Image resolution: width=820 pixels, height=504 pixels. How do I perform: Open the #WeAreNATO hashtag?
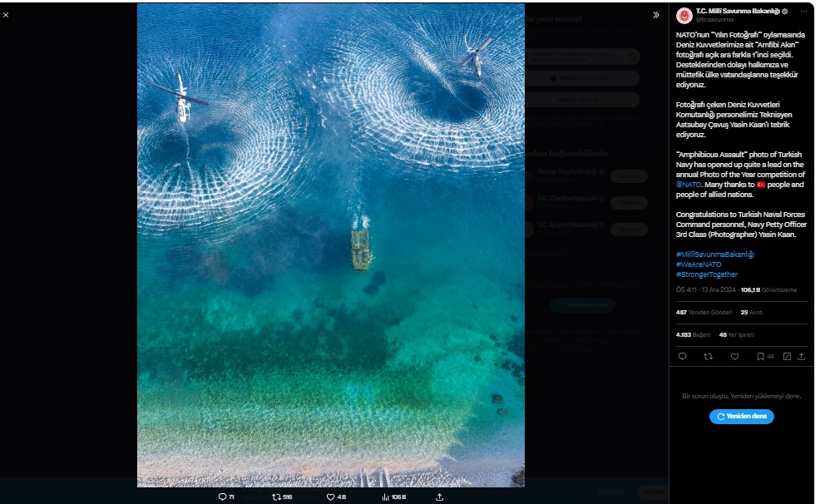pyautogui.click(x=699, y=264)
